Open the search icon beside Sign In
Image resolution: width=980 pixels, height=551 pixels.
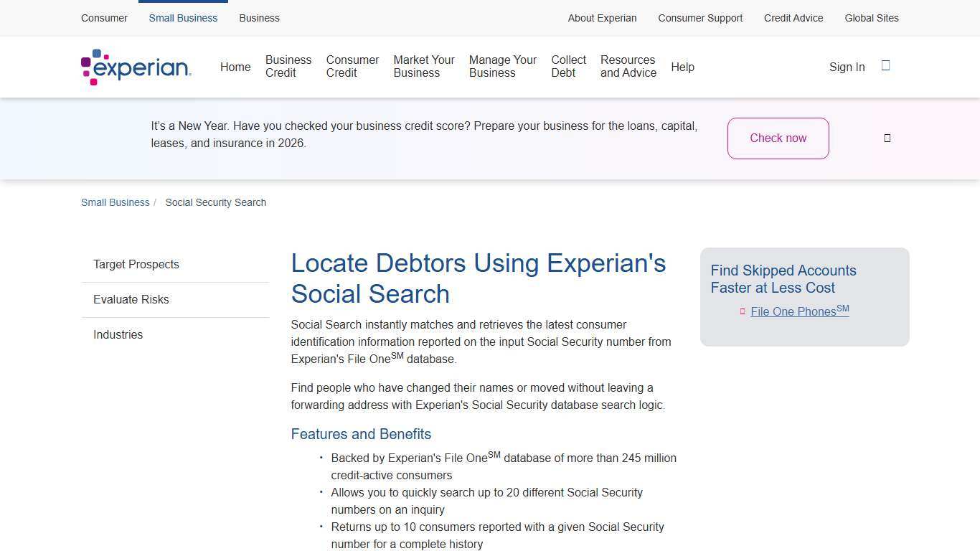[x=885, y=66]
